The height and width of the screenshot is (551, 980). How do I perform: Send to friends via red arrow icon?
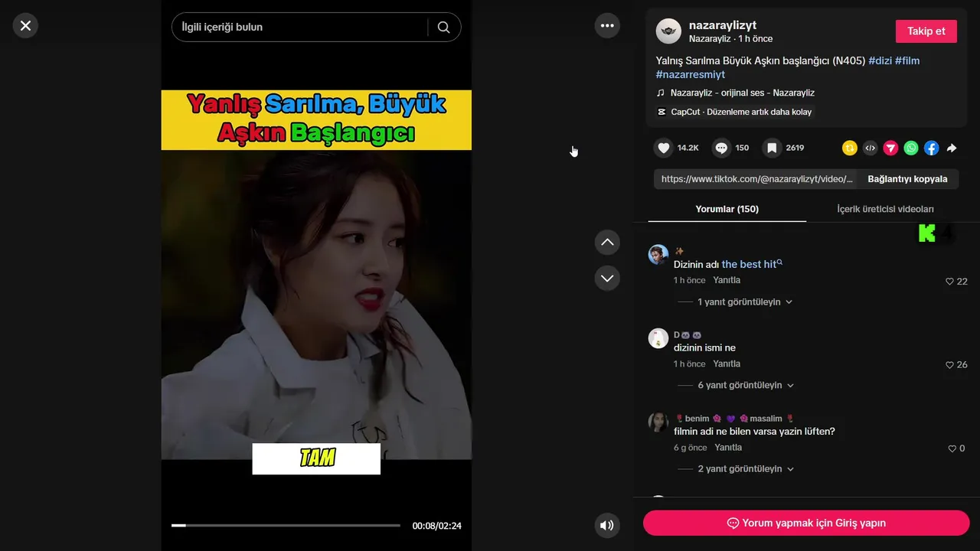[x=890, y=148]
